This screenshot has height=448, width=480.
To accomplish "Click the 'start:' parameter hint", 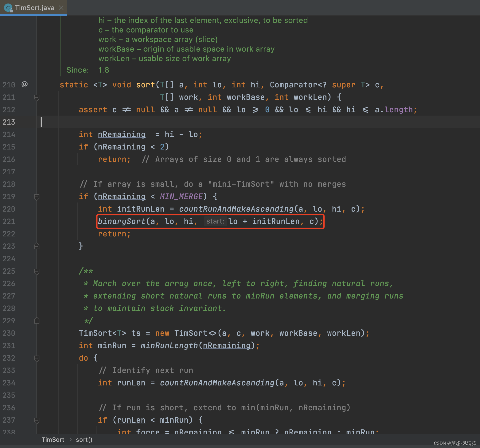I will (x=215, y=221).
